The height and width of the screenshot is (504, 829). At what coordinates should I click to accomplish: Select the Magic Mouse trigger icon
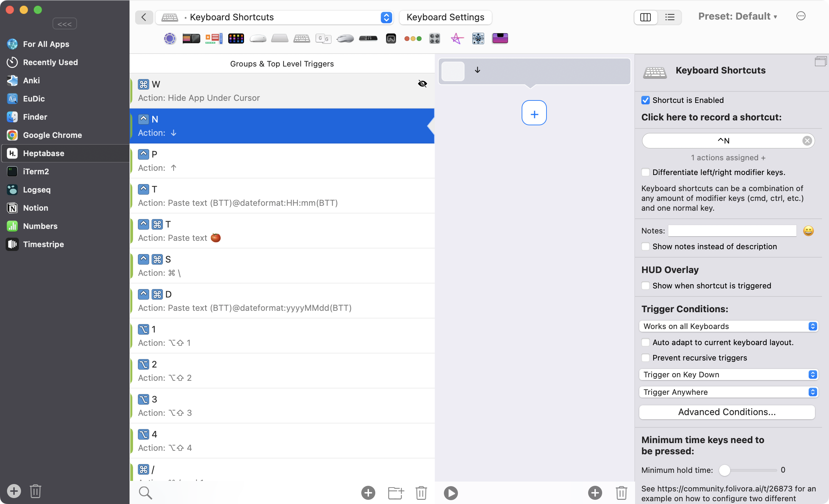coord(258,38)
